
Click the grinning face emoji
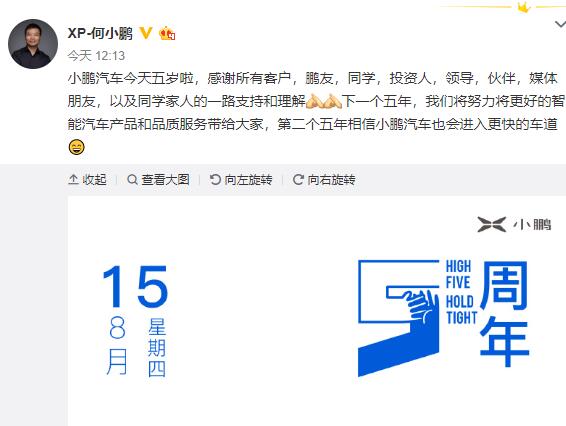click(x=77, y=147)
